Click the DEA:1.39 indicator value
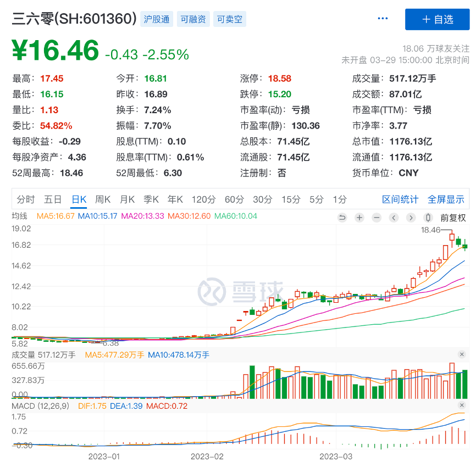 click(x=126, y=406)
